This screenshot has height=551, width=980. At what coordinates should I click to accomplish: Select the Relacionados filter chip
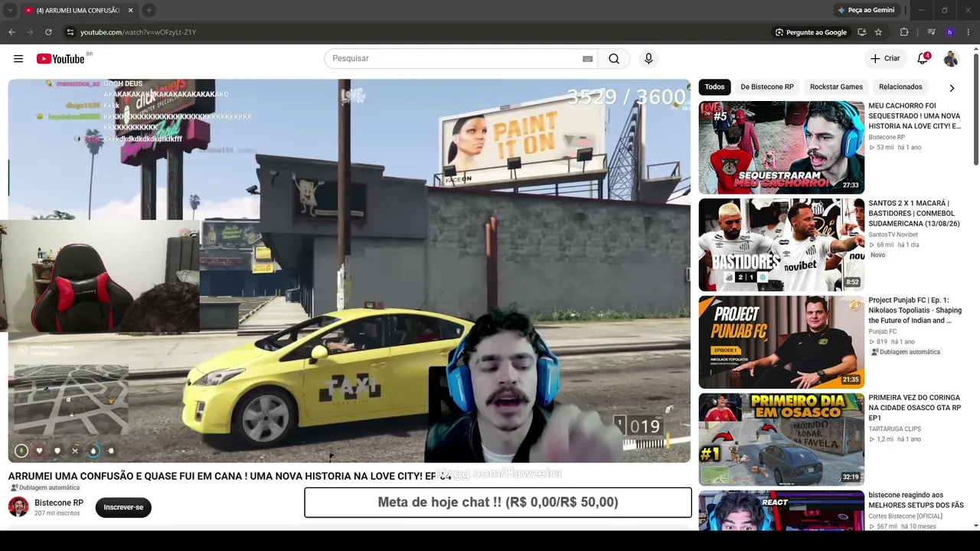pos(900,87)
